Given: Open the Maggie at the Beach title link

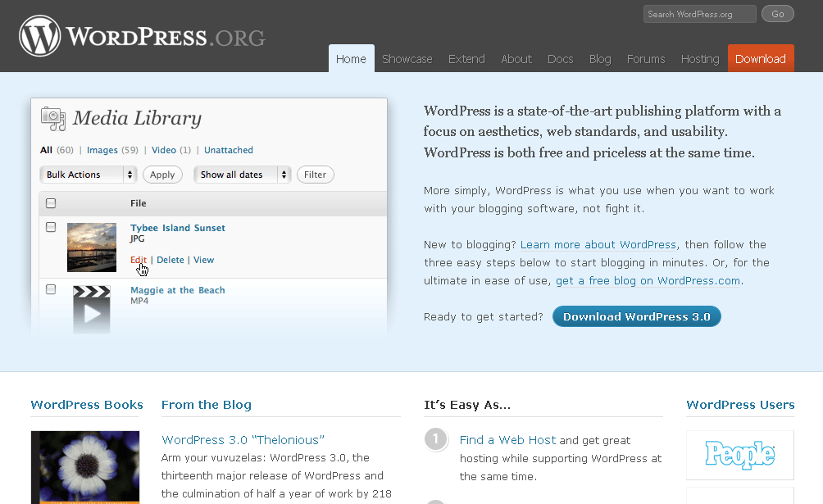Looking at the screenshot, I should (x=178, y=290).
